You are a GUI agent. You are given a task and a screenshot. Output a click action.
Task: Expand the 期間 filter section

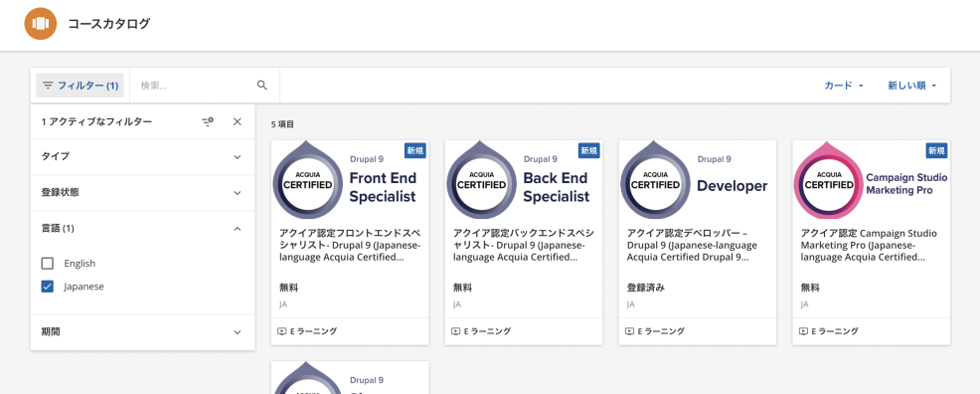point(142,332)
